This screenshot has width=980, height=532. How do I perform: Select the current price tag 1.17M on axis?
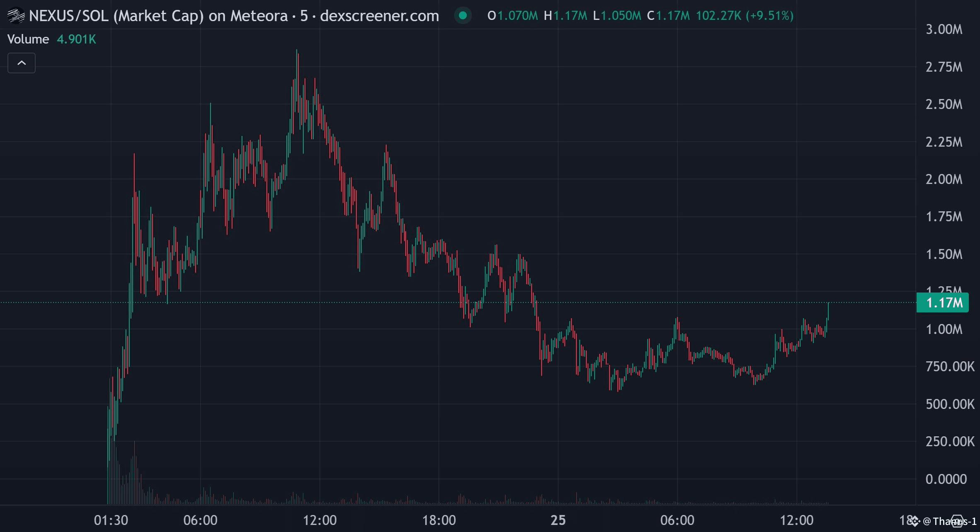click(943, 302)
